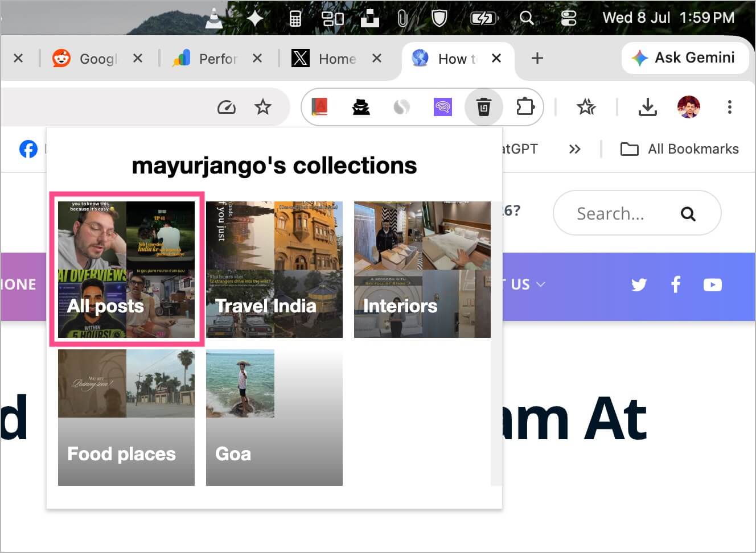Open the Travel India collection
Screen dimensions: 756x553
click(274, 270)
